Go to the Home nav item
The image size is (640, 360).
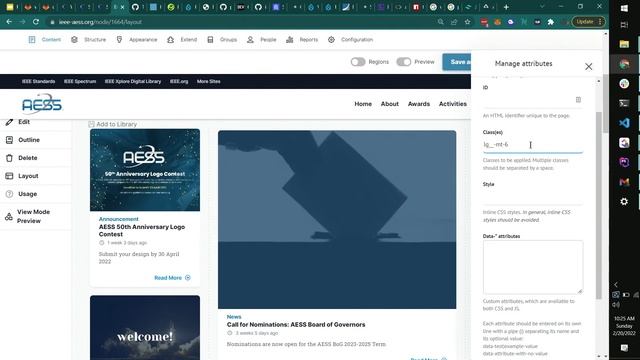pyautogui.click(x=363, y=104)
